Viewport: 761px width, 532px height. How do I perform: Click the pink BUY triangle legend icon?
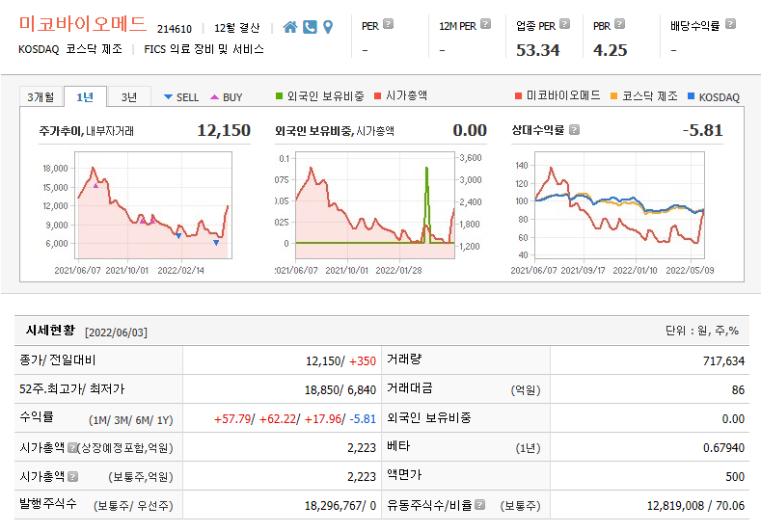point(214,97)
